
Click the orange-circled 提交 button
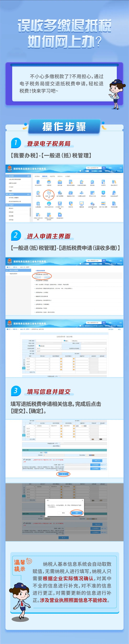[64, 474]
